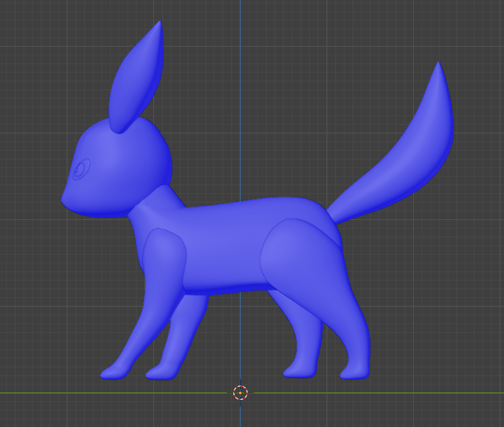Click the pointed tip of the tail
The width and height of the screenshot is (504, 427).
439,67
